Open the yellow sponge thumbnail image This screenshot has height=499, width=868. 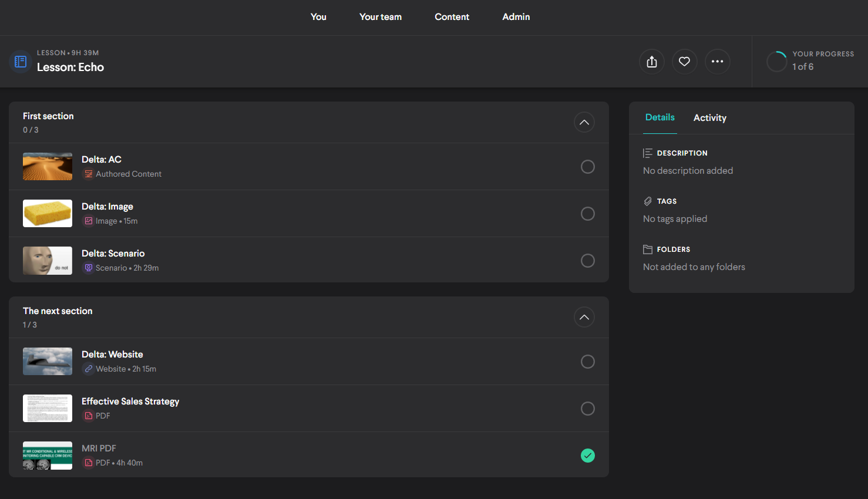[x=48, y=213]
